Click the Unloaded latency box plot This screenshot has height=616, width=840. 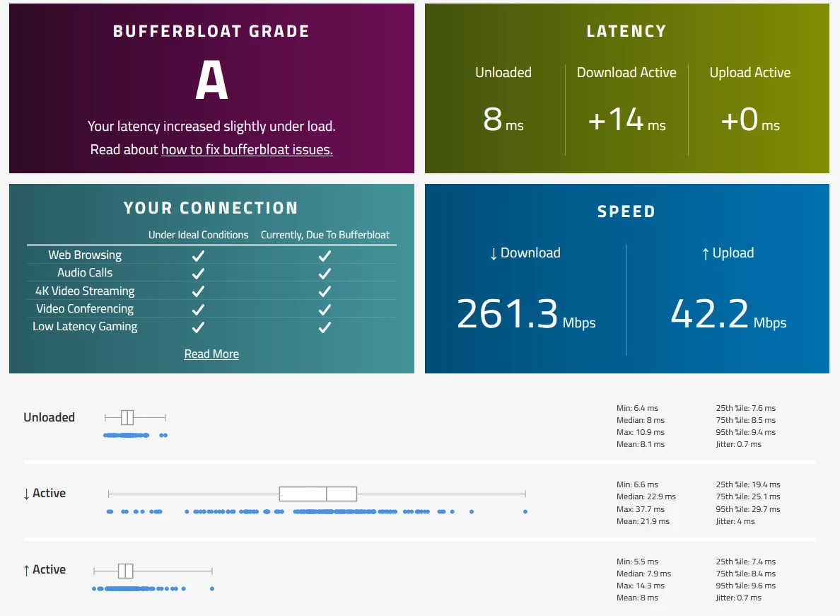[136, 417]
